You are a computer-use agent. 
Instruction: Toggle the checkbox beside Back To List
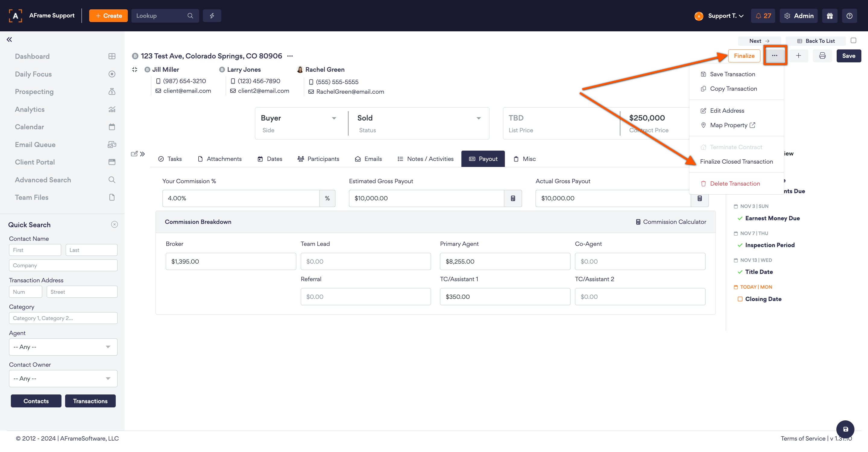(x=854, y=40)
